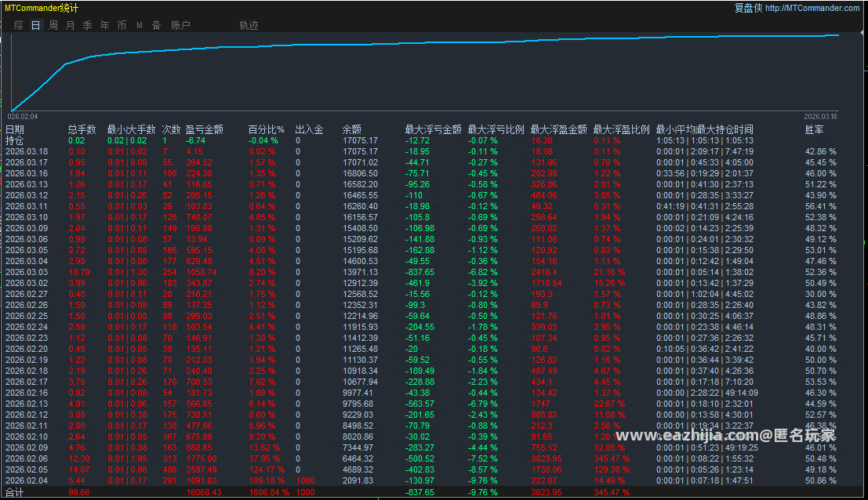Click the 总手数 column header
The width and height of the screenshot is (868, 500).
click(x=82, y=129)
